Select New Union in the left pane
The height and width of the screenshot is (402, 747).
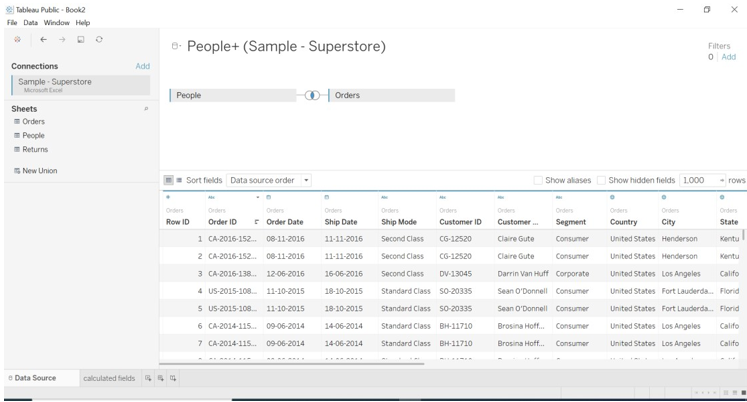(40, 171)
